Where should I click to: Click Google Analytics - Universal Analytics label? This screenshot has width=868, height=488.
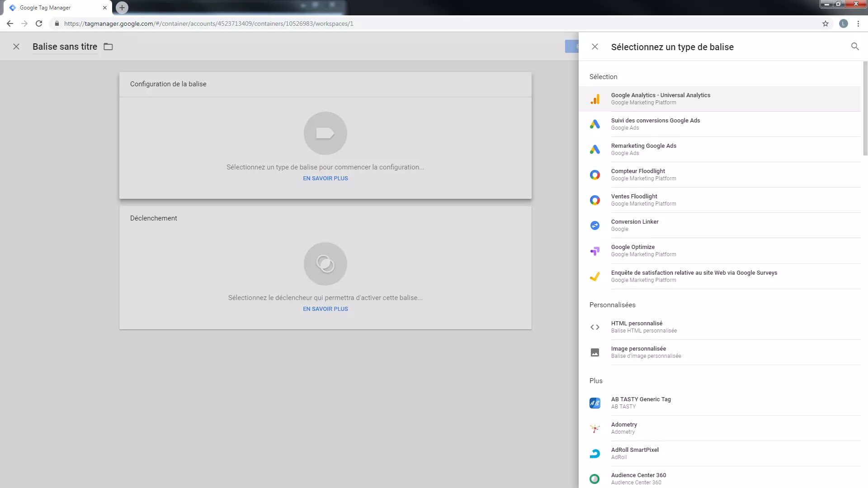(x=660, y=95)
